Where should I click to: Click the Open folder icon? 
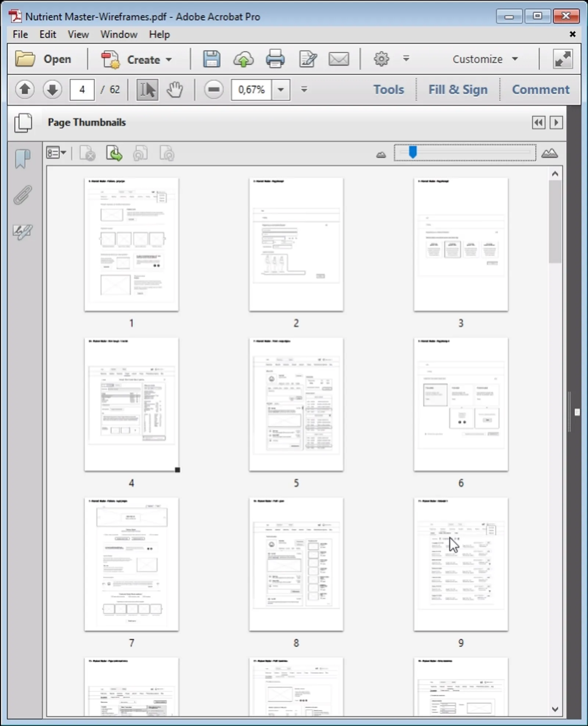25,59
